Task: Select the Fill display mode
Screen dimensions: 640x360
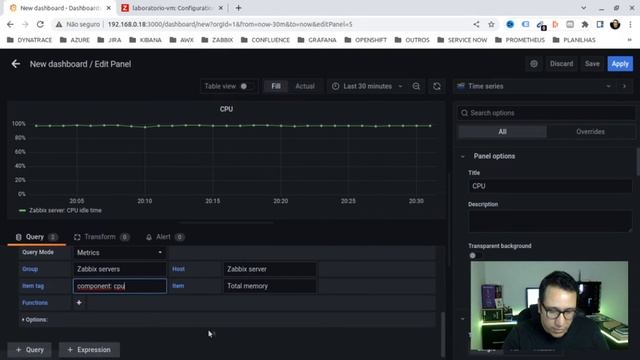Action: 276,86
